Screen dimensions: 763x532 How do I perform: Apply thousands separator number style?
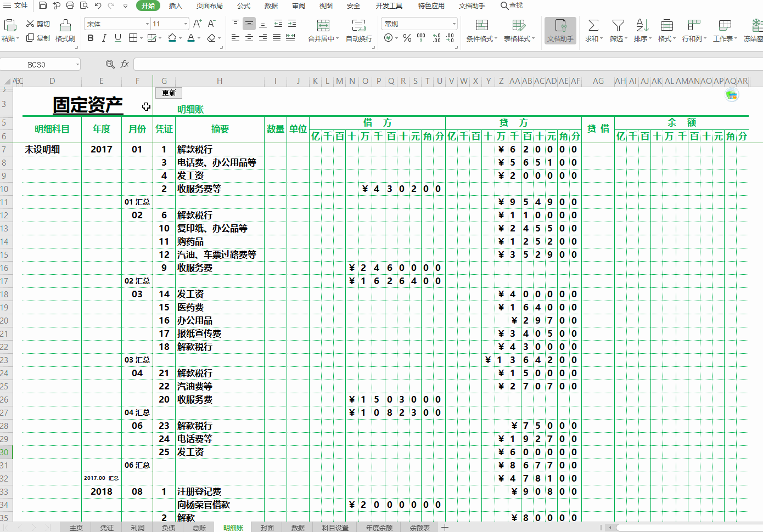[421, 38]
